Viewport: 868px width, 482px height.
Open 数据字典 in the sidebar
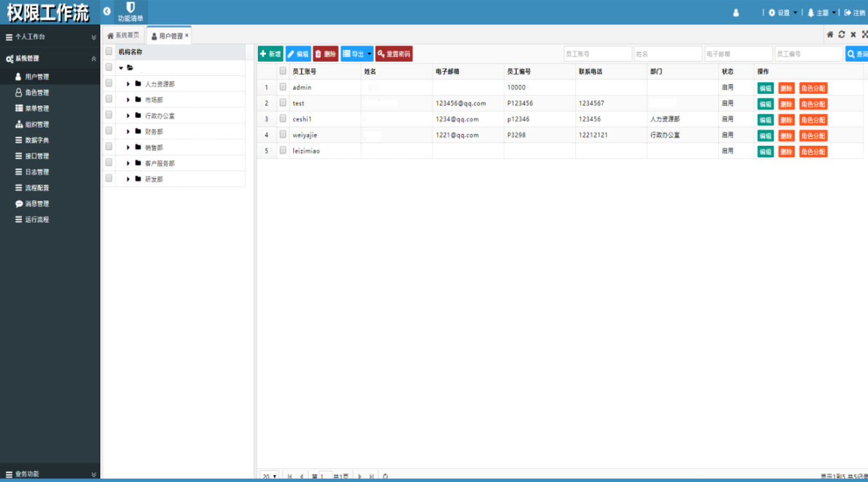(50, 140)
